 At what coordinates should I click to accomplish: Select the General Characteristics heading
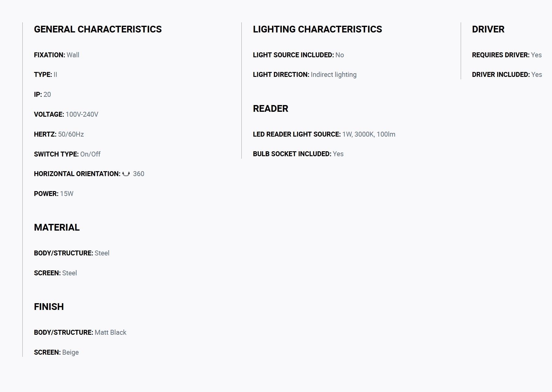[x=98, y=29]
